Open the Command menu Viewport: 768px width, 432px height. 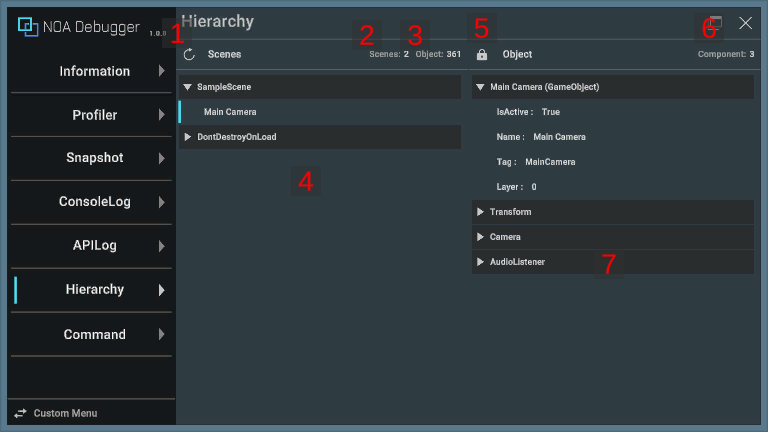tap(91, 335)
